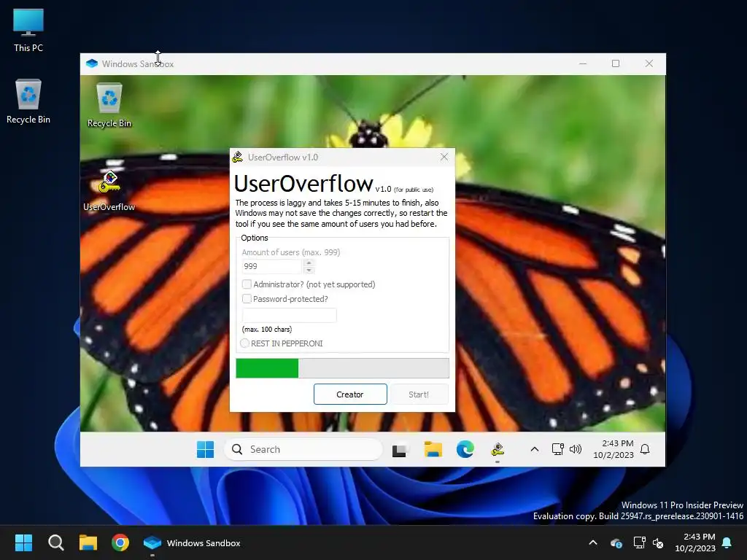Click host muted volume tray icon
Screen dimensions: 747x560
click(x=659, y=542)
